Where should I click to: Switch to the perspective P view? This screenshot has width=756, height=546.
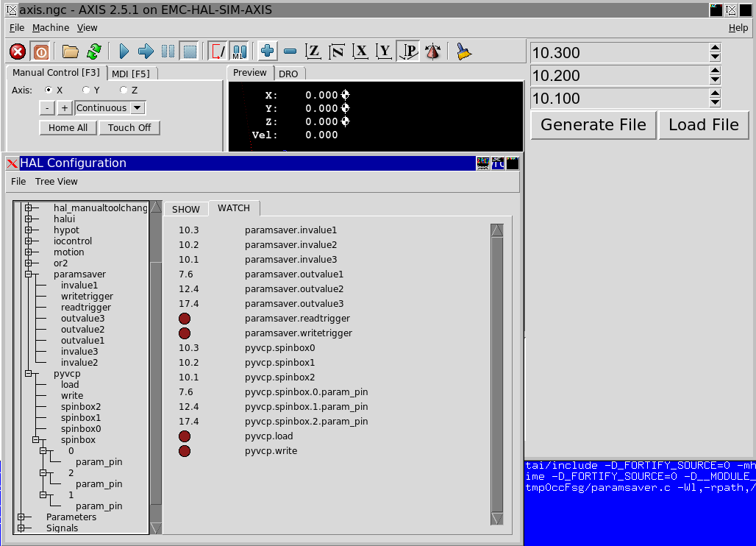pos(408,52)
